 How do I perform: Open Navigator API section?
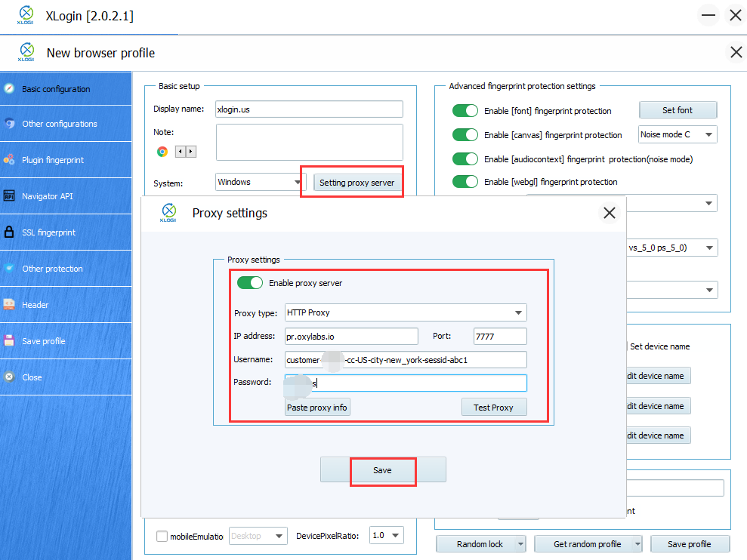tap(66, 195)
